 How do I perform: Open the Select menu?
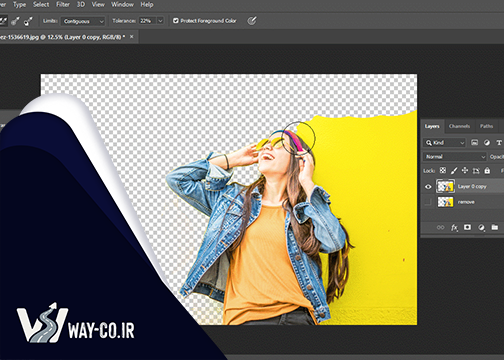coord(41,5)
